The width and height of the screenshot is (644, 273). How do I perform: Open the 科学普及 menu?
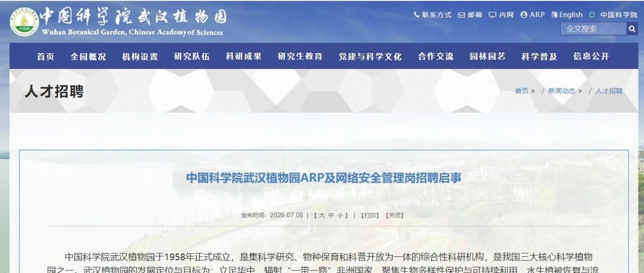click(539, 56)
